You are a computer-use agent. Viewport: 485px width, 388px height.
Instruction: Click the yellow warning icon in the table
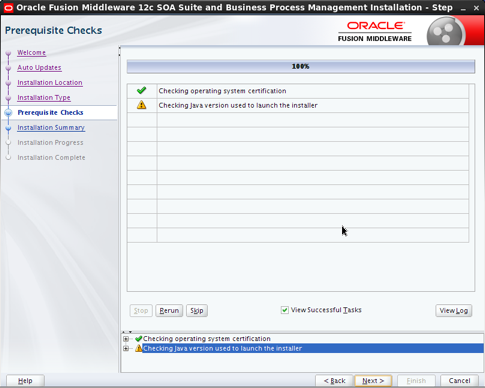point(141,105)
